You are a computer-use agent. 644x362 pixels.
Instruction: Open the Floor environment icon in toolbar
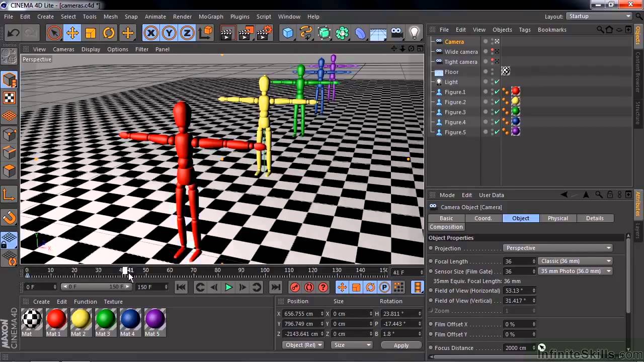click(378, 34)
